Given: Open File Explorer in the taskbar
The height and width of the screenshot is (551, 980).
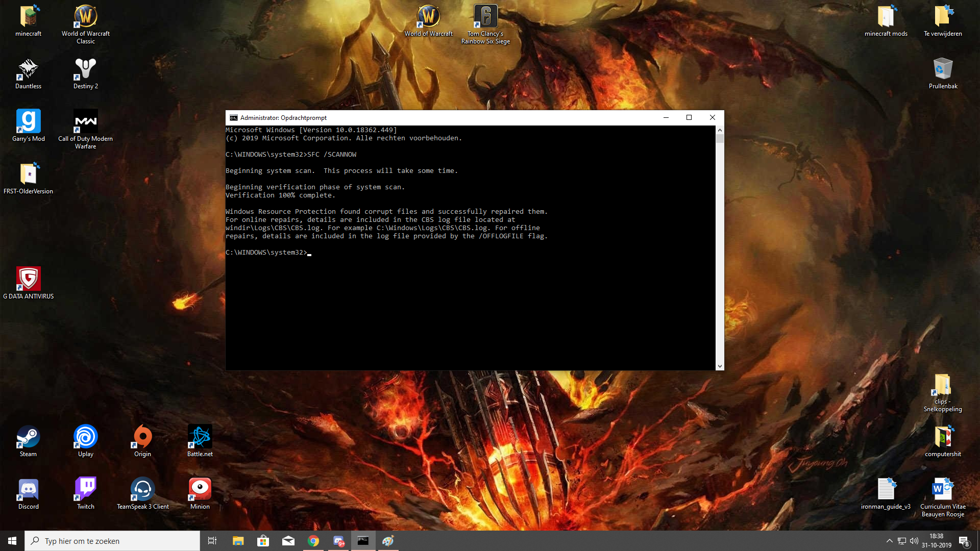Looking at the screenshot, I should coord(238,541).
